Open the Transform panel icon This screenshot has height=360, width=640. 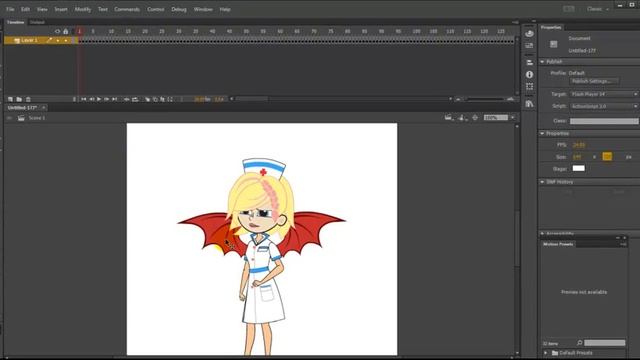529,87
